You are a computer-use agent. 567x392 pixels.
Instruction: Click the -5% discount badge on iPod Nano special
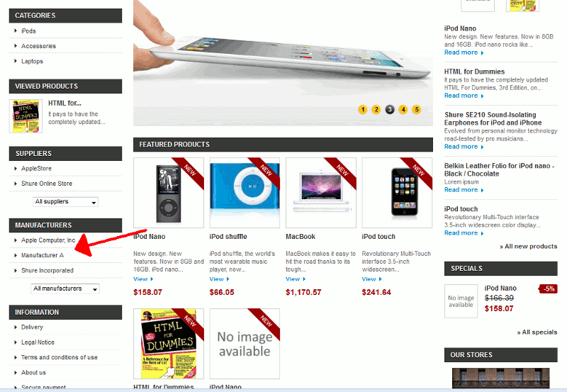(x=548, y=289)
